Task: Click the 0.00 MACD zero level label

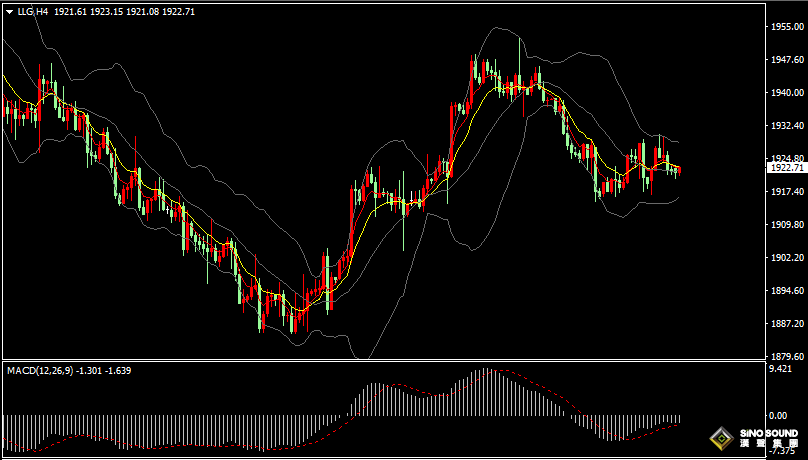Action: pos(777,415)
